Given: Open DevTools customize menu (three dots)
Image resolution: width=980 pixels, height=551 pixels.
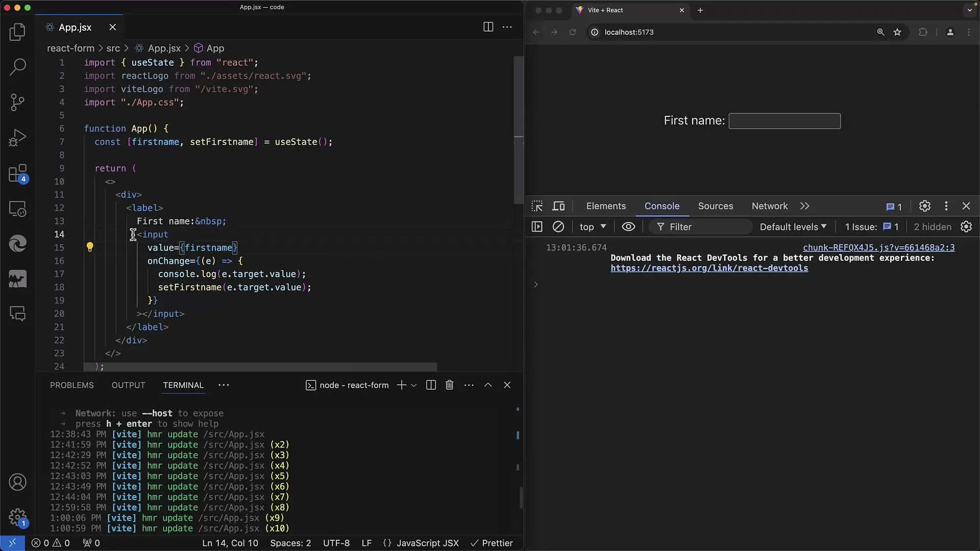Looking at the screenshot, I should click(946, 206).
